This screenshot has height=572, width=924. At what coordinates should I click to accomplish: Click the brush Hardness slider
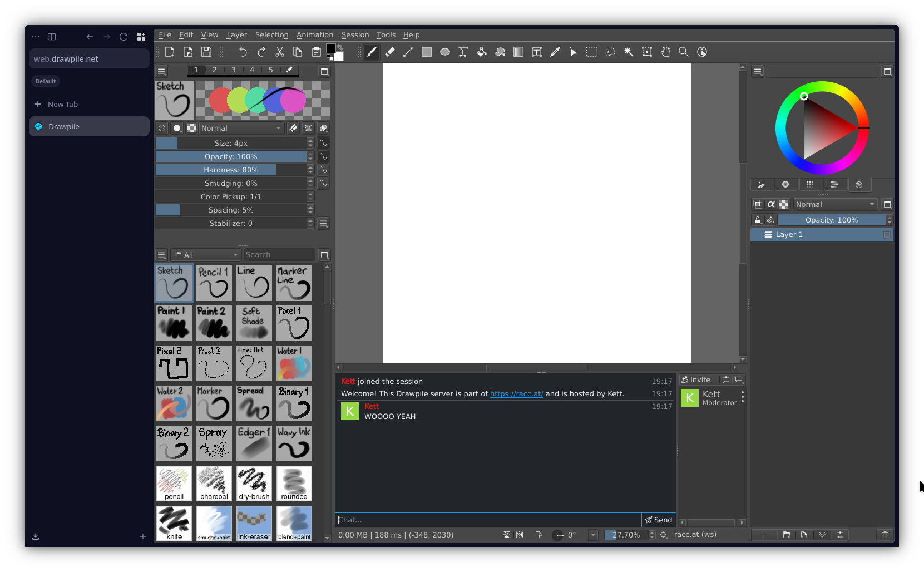[x=231, y=170]
